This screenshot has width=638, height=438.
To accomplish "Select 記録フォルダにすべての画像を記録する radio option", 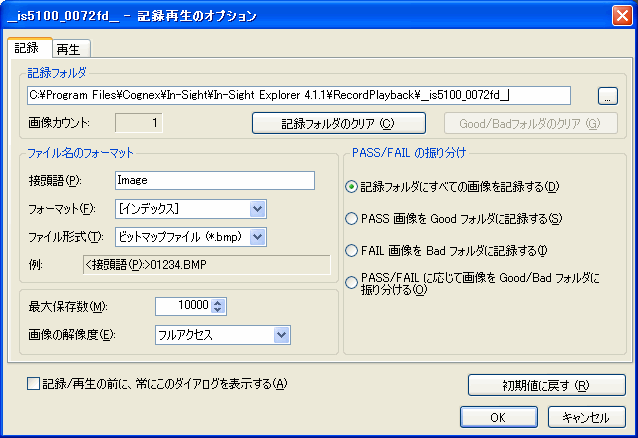I will [351, 186].
